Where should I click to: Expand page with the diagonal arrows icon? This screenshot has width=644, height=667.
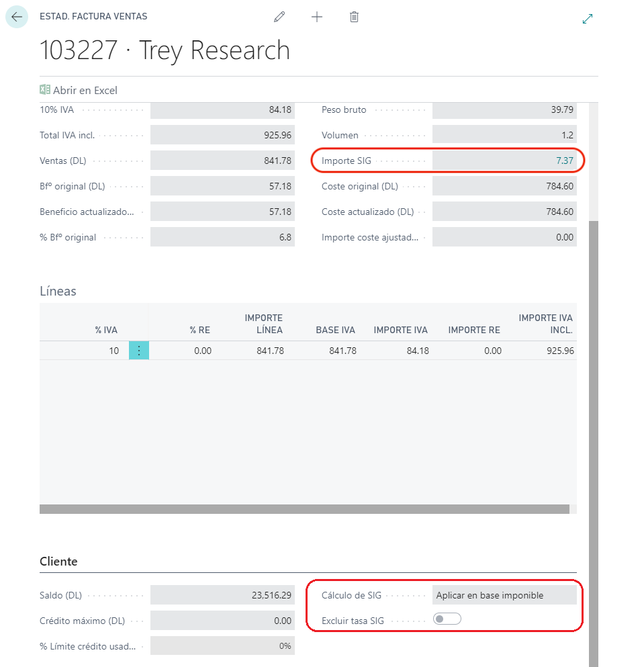pyautogui.click(x=588, y=19)
